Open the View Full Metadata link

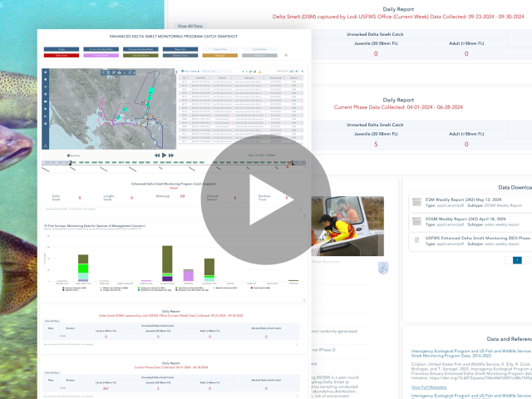[429, 387]
